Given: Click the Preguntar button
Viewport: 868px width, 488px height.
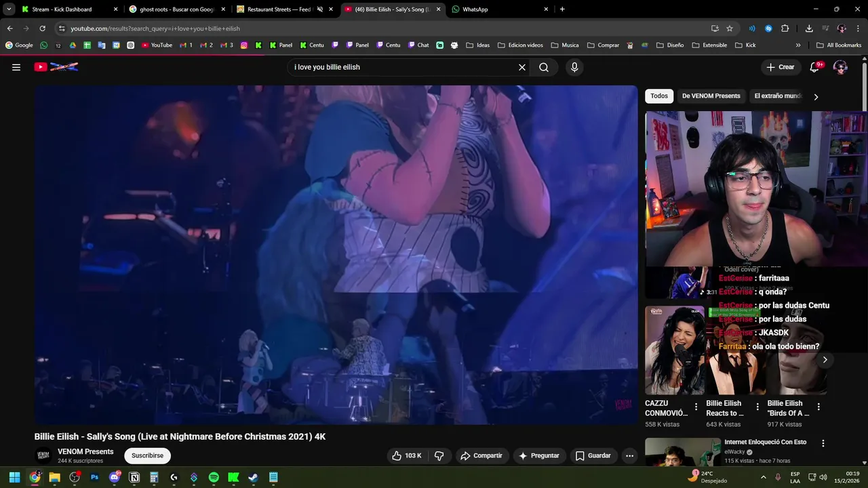Looking at the screenshot, I should pyautogui.click(x=539, y=455).
